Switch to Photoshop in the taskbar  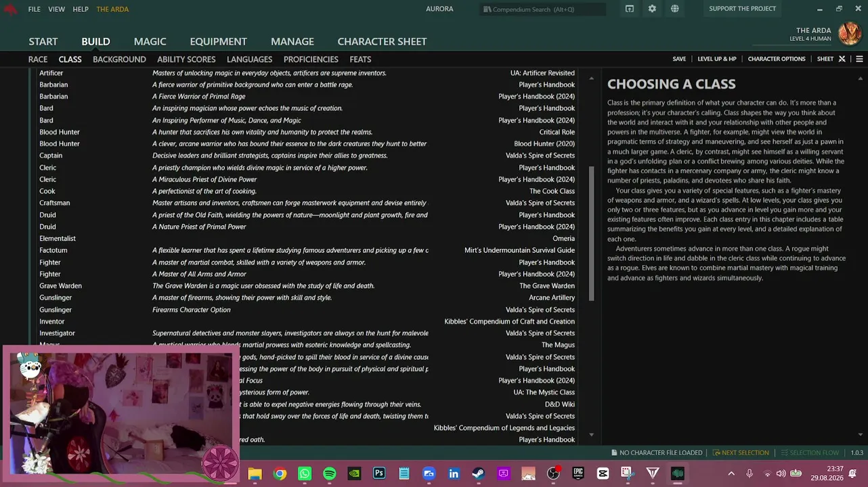379,473
